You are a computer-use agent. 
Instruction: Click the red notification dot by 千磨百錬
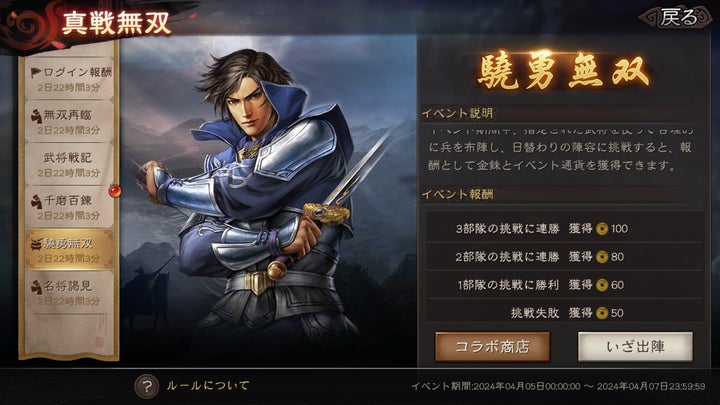pos(115,190)
